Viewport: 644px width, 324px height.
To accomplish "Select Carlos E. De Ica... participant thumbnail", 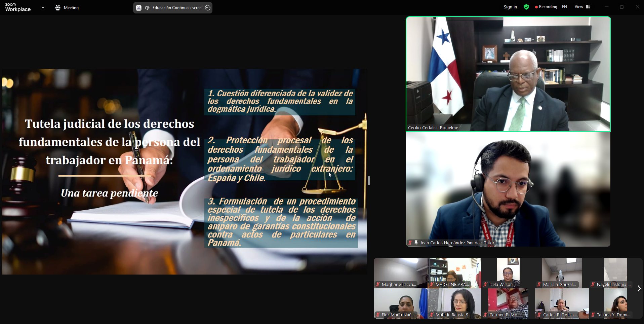I will pyautogui.click(x=562, y=303).
